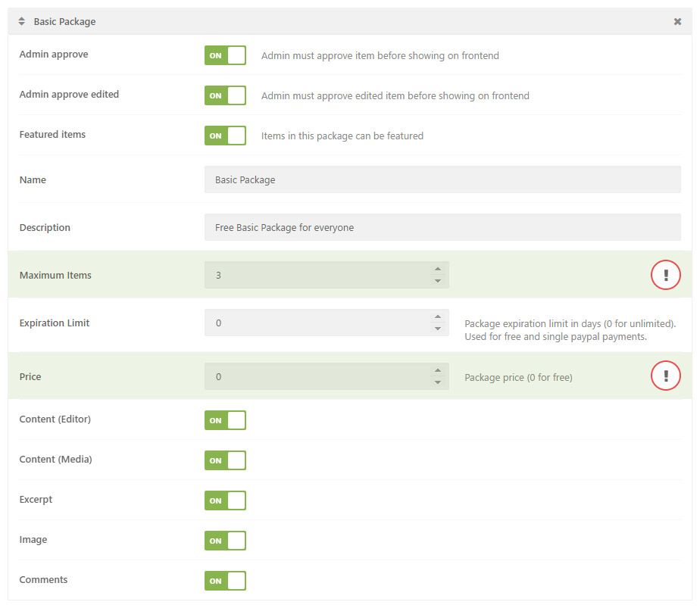This screenshot has height=608, width=700.
Task: Disable the Featured items switch
Action: click(x=226, y=136)
